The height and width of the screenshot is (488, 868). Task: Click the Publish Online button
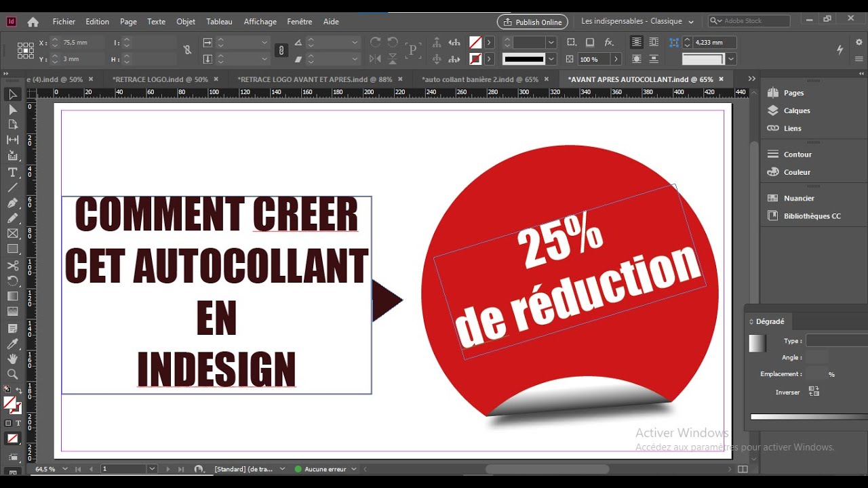[x=532, y=22]
